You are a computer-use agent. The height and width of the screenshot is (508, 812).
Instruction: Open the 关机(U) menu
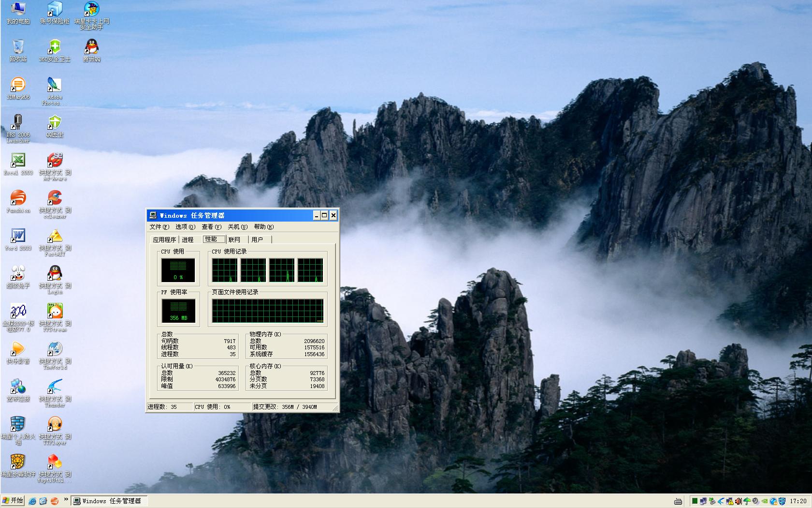(x=237, y=227)
